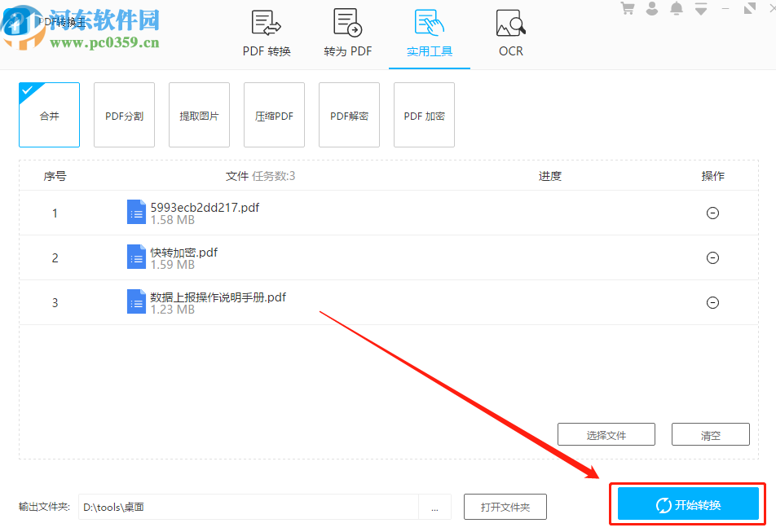Remove 5993ecb2dd217.pdf with the minus icon
This screenshot has width=776, height=532.
click(x=712, y=213)
